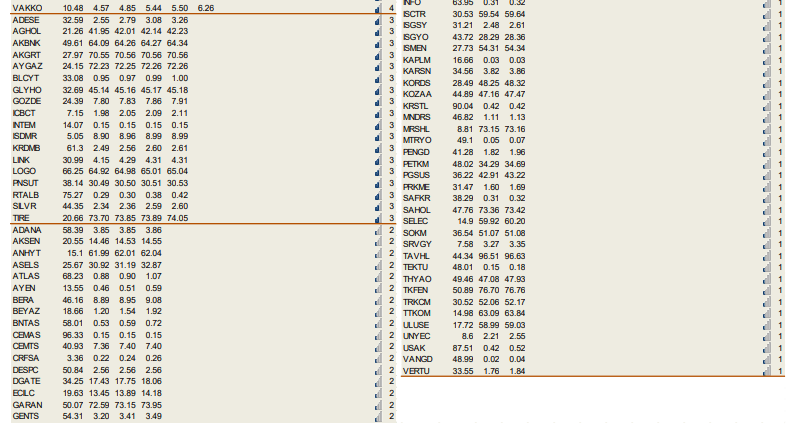Open the chart icon for ICBCT
788x429 pixels.
(378, 114)
